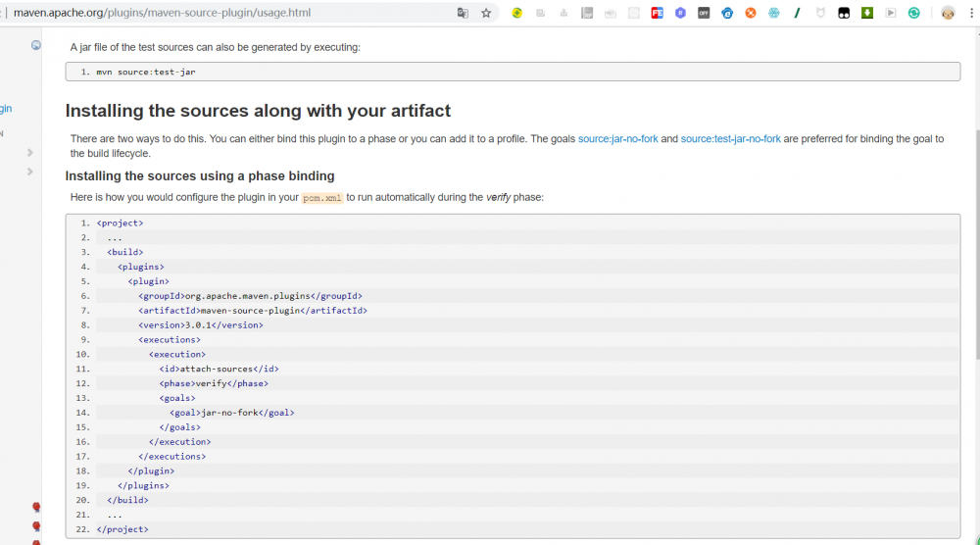Bookmark this page with the star icon
Viewport: 980px width, 545px height.
(x=486, y=13)
